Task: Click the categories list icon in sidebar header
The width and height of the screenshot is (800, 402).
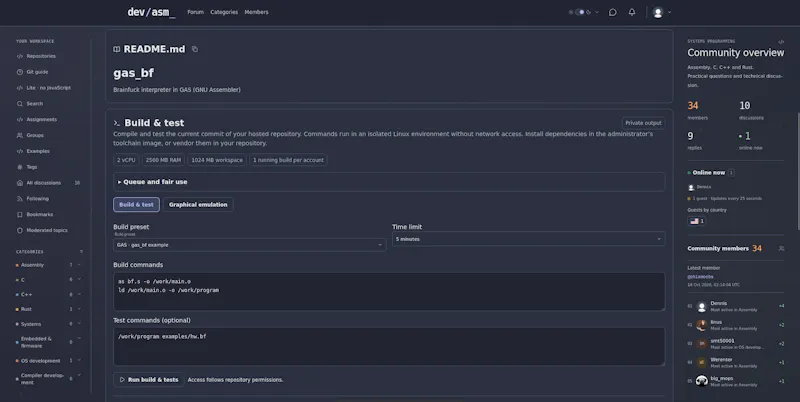Action: pyautogui.click(x=81, y=252)
